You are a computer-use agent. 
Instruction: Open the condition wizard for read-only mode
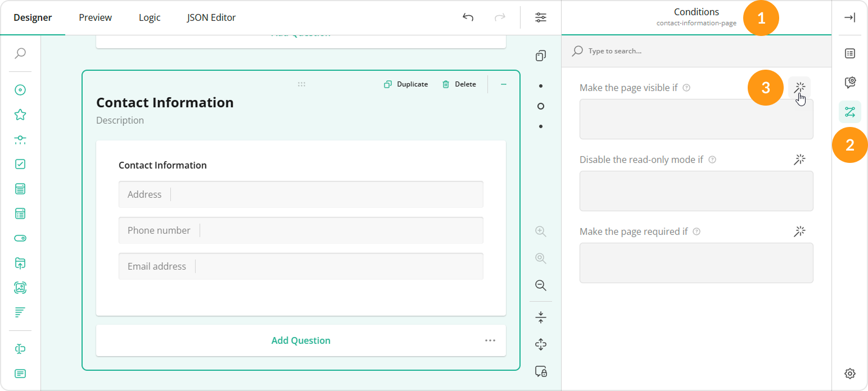click(799, 160)
